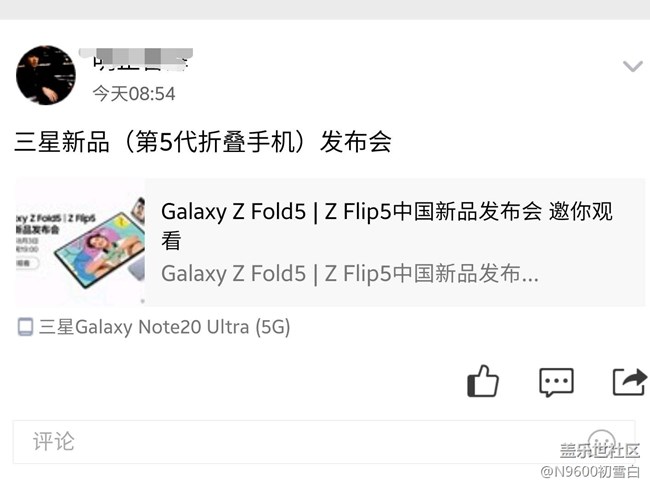Tap post text 三星新品（第5代折叠手机）发布会
The height and width of the screenshot is (490, 650).
click(x=203, y=142)
